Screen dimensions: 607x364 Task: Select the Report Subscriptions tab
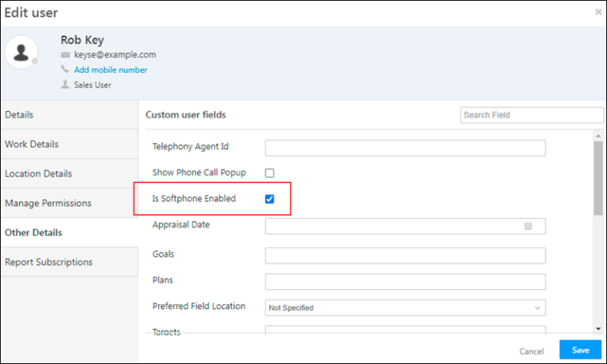pyautogui.click(x=69, y=262)
